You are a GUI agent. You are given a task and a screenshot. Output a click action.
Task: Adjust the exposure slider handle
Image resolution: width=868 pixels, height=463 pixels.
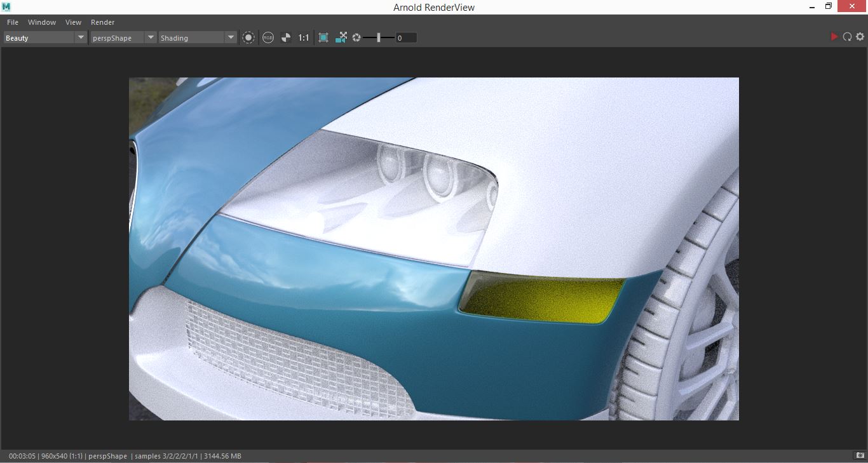[x=379, y=38]
